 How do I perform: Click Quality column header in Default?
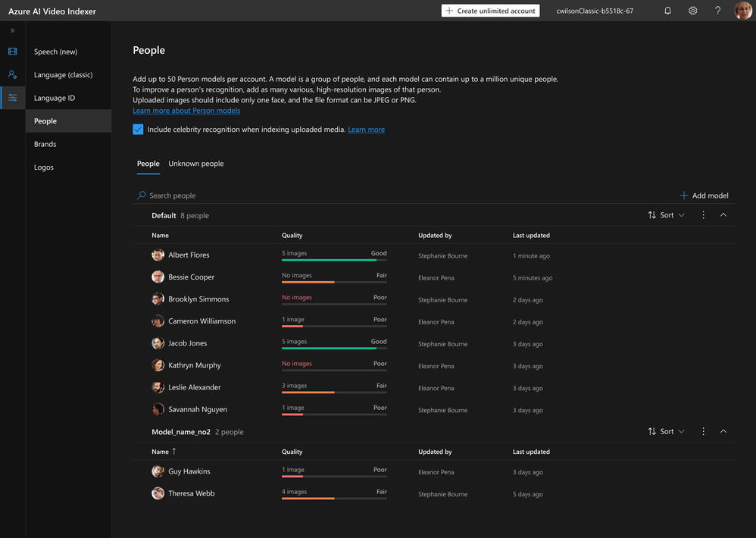[x=292, y=235]
